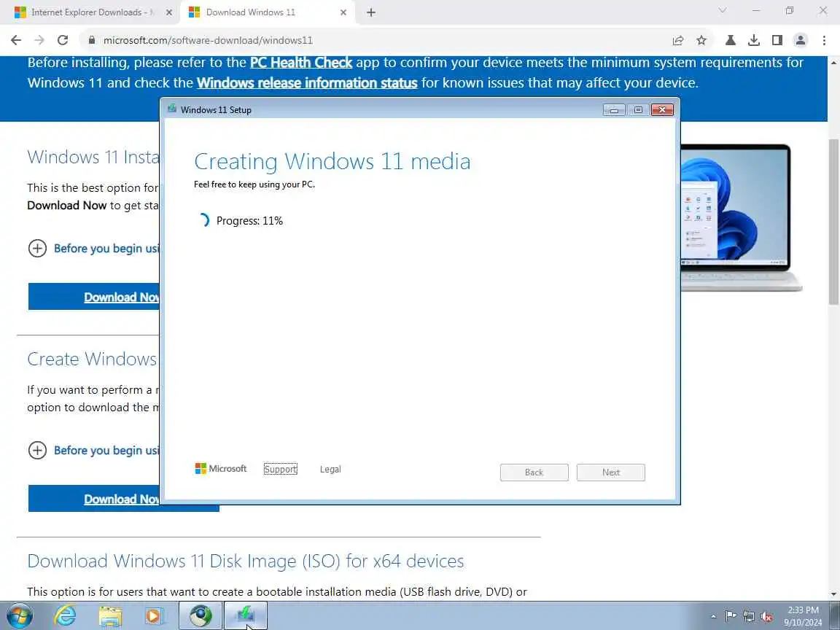Bookmark this page with the star icon

pyautogui.click(x=701, y=40)
